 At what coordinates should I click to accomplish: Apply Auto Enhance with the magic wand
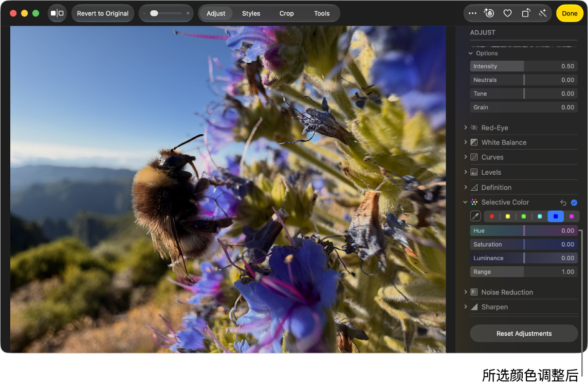(543, 13)
